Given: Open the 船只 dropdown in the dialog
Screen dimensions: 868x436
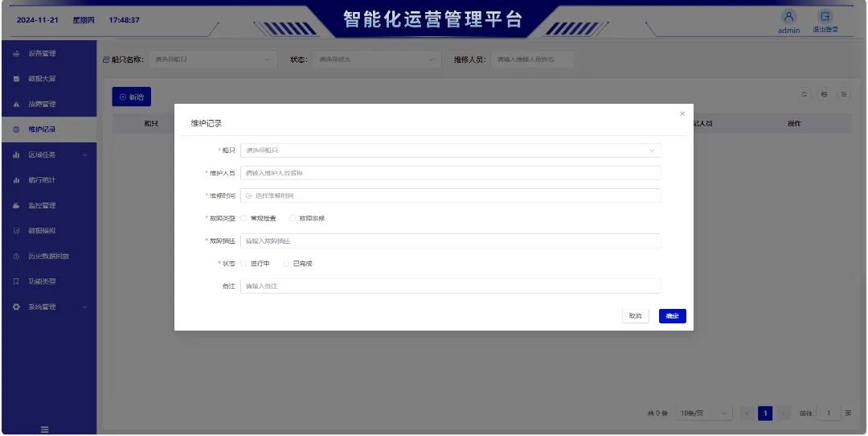Looking at the screenshot, I should (450, 150).
